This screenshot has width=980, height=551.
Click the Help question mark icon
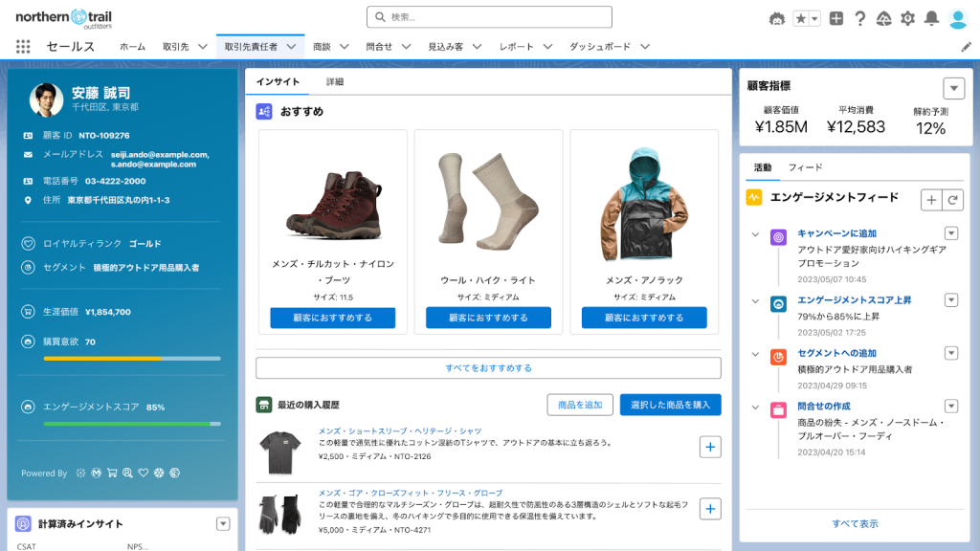point(859,18)
